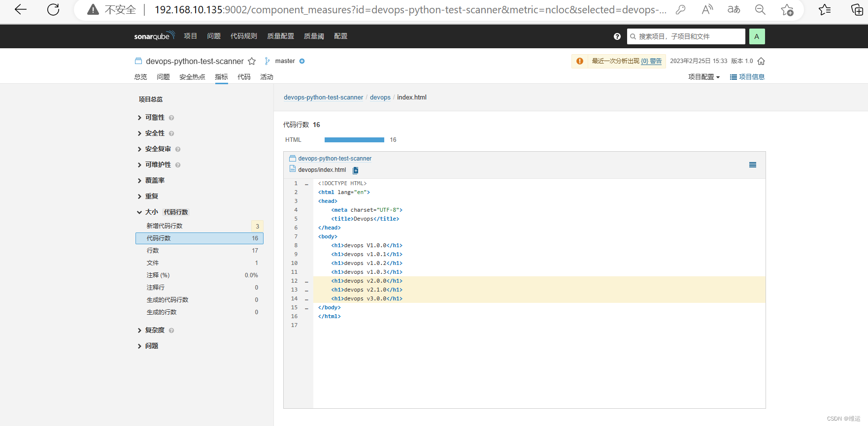868x426 pixels.
Task: Click the browser address bar URL
Action: [410, 9]
